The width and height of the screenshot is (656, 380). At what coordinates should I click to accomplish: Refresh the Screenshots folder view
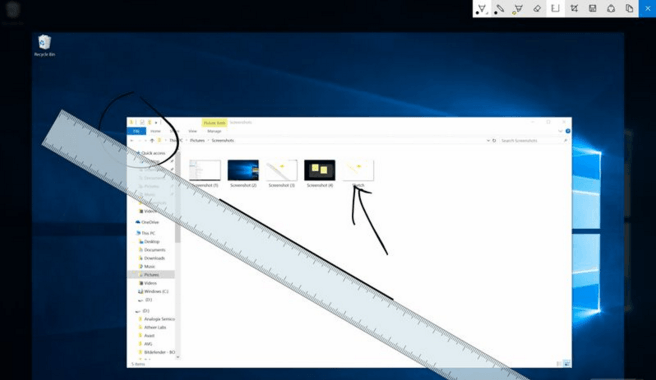point(494,141)
